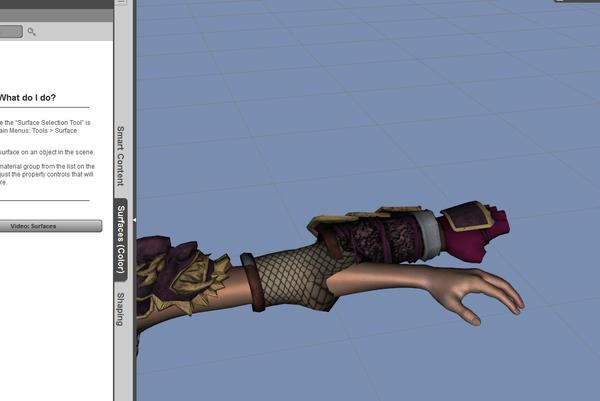Click the What do I do? heading
The image size is (600, 401).
(x=28, y=98)
